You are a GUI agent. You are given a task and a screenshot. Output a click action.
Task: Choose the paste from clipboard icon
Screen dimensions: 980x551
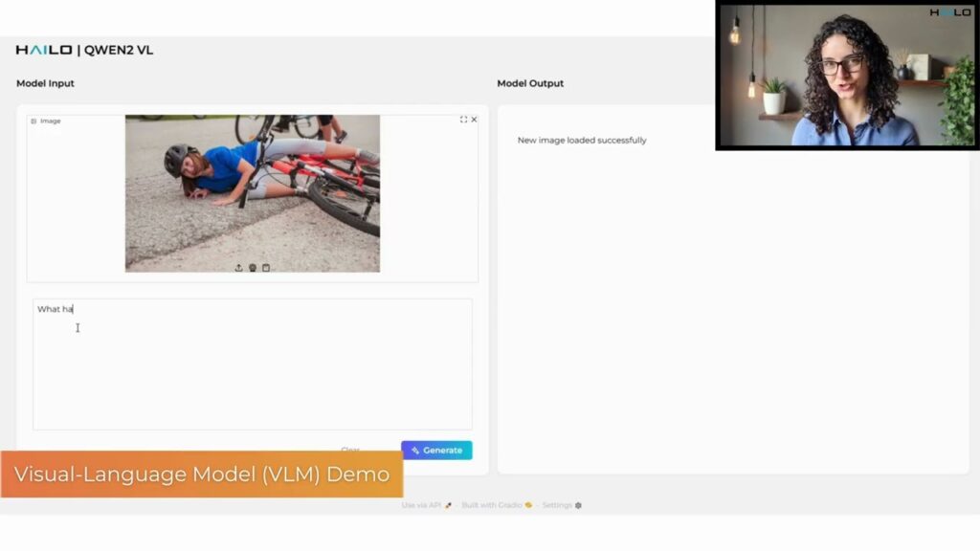[x=266, y=268]
